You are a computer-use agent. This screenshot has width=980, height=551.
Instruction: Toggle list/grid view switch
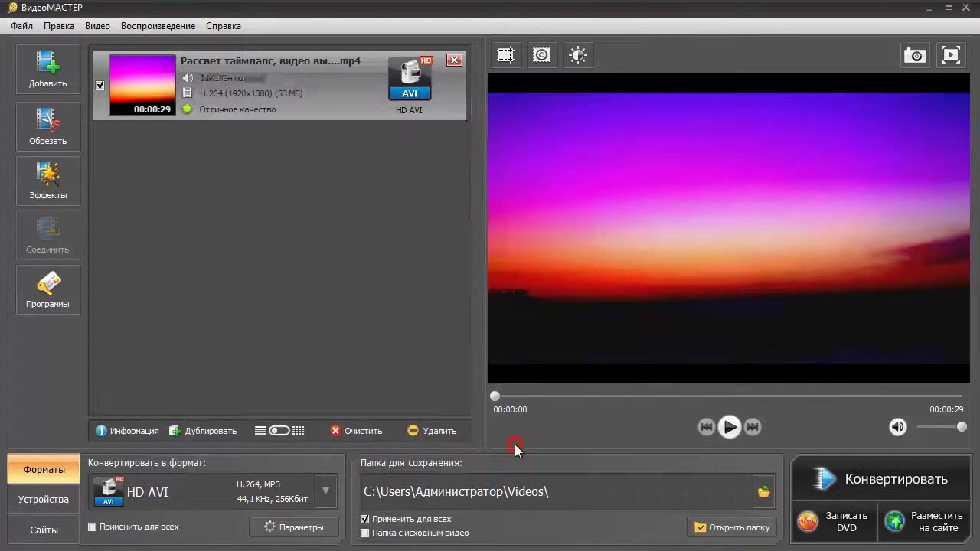click(x=279, y=431)
